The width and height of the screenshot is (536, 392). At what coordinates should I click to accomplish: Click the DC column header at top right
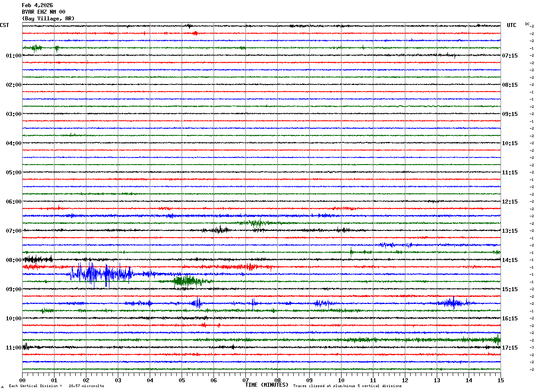pyautogui.click(x=527, y=24)
